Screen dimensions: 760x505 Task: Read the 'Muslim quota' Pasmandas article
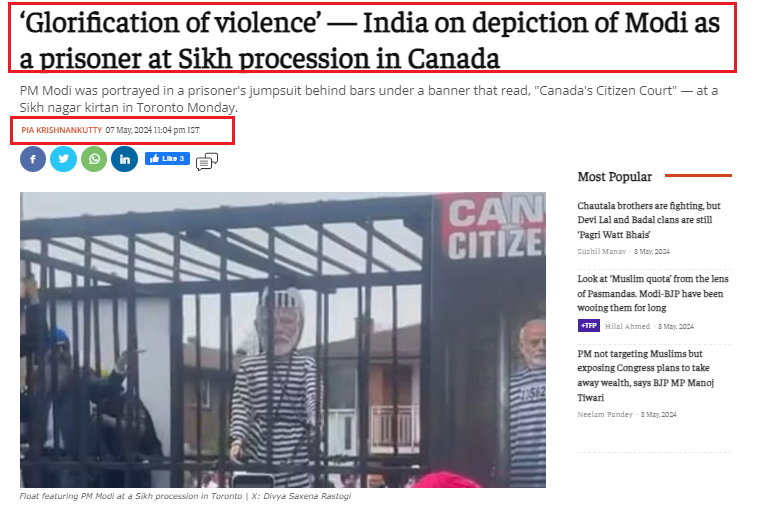653,293
